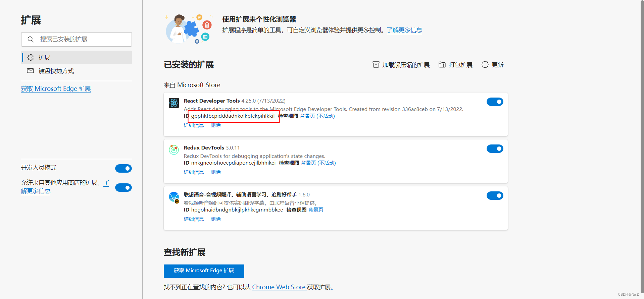
Task: Disable React Developer Tools extension
Action: point(495,102)
